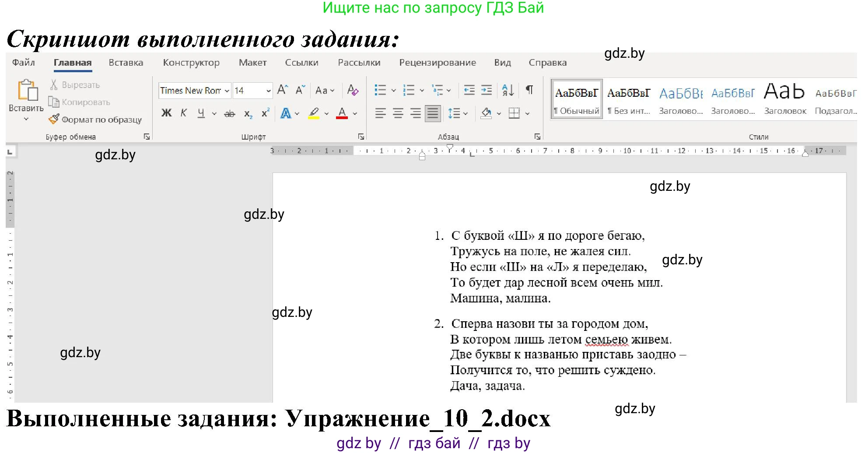Apply strikethrough to selected text
The image size is (868, 453).
click(x=230, y=113)
